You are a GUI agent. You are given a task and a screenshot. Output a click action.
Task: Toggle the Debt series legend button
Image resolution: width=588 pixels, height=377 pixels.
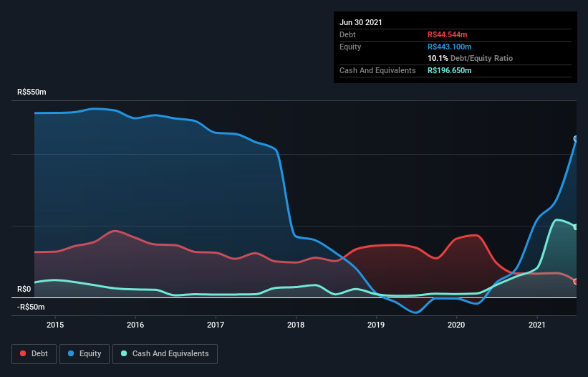(x=34, y=354)
